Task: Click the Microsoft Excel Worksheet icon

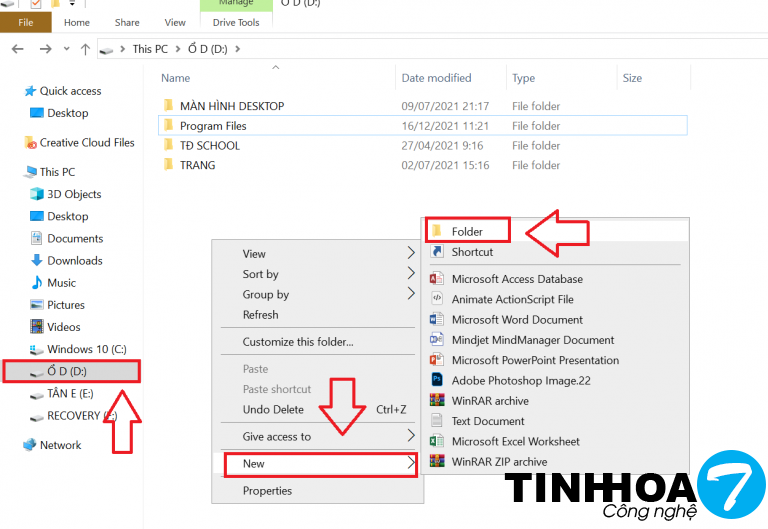Action: [x=436, y=441]
